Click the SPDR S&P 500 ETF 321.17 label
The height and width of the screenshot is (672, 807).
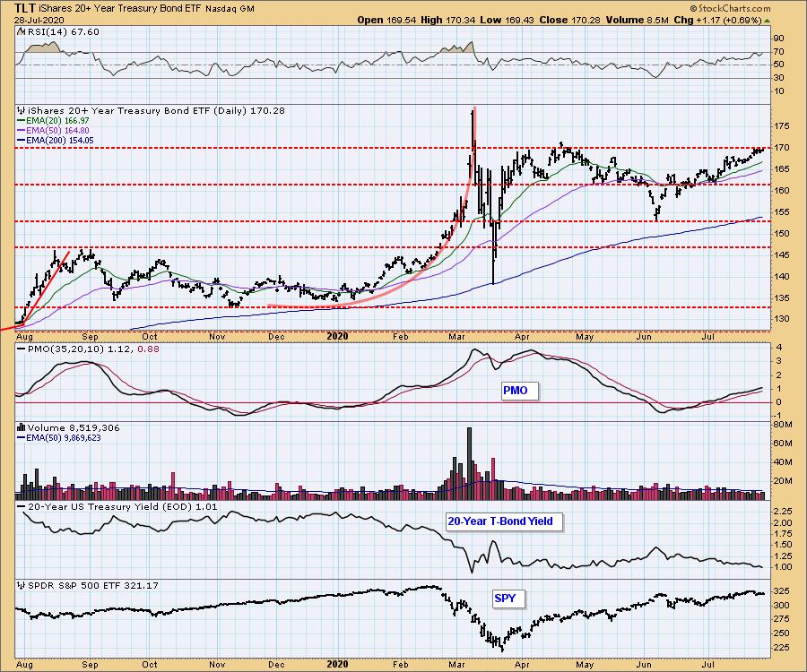coord(92,586)
